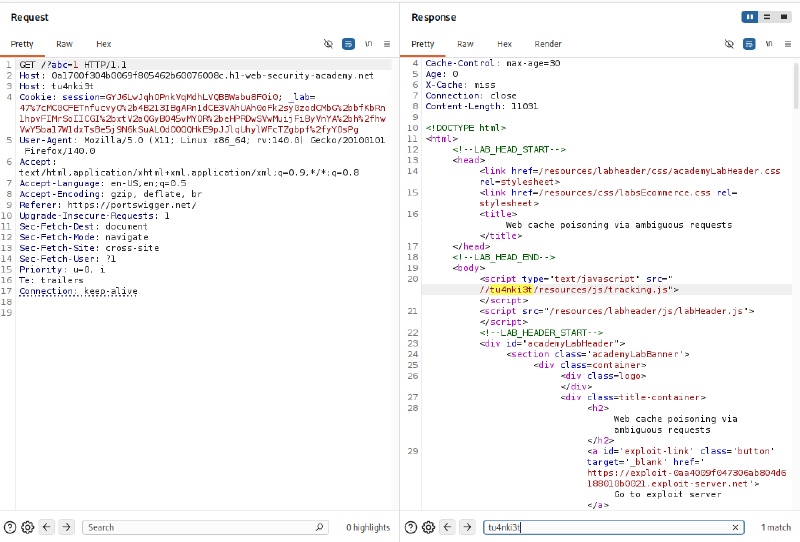
Task: Select side-by-side split layout icon
Action: click(x=749, y=17)
